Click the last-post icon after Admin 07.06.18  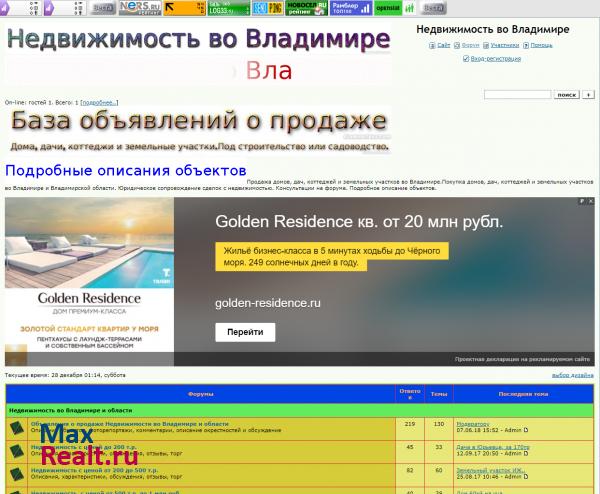click(526, 430)
